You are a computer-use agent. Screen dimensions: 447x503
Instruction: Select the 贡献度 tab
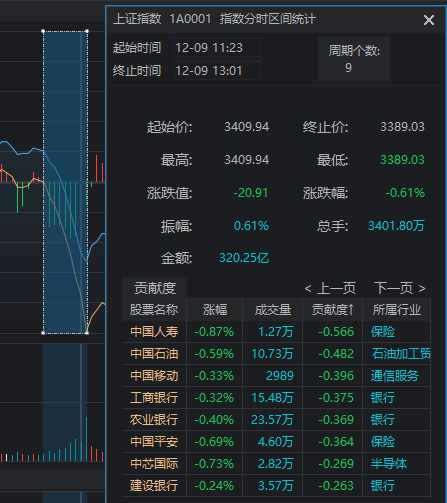[155, 288]
